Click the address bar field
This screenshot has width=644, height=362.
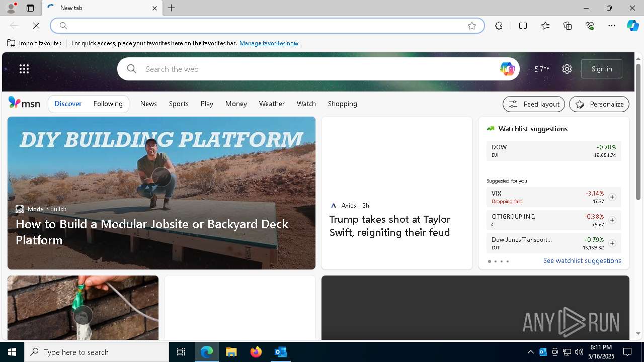tap(267, 26)
